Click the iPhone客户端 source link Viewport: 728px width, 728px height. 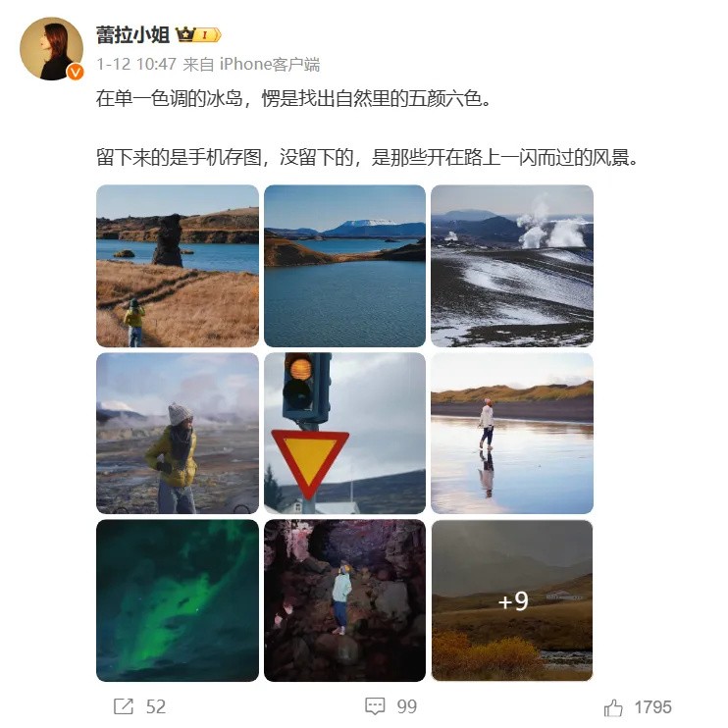tap(270, 64)
